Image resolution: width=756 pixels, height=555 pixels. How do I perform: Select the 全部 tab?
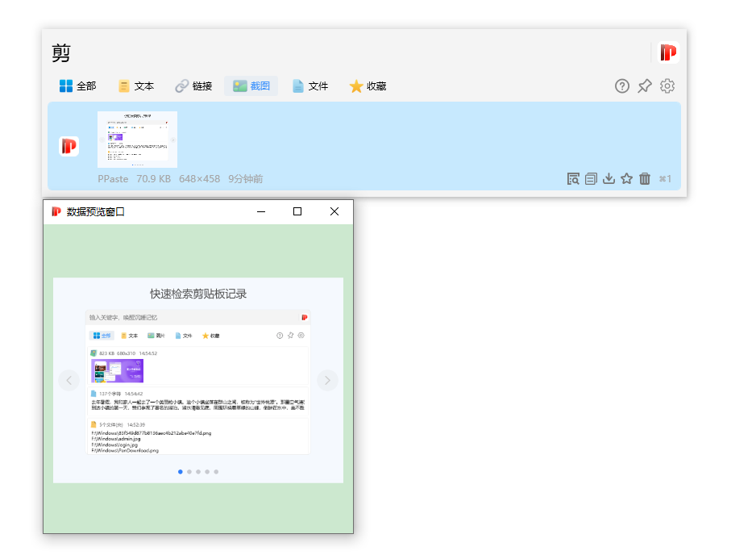click(77, 86)
